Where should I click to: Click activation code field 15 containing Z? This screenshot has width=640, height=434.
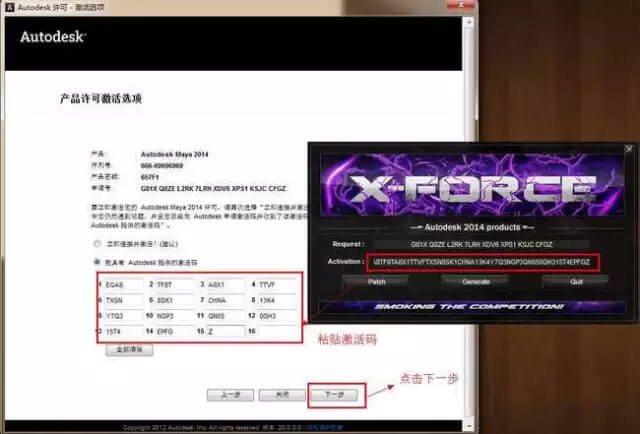click(226, 332)
